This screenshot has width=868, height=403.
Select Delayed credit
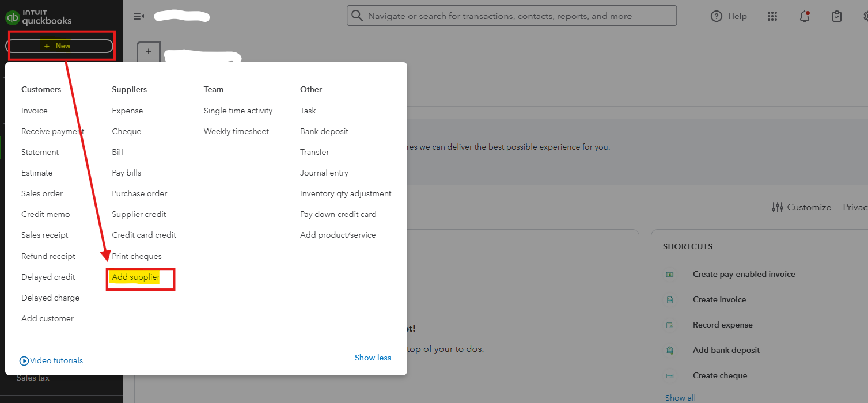48,277
